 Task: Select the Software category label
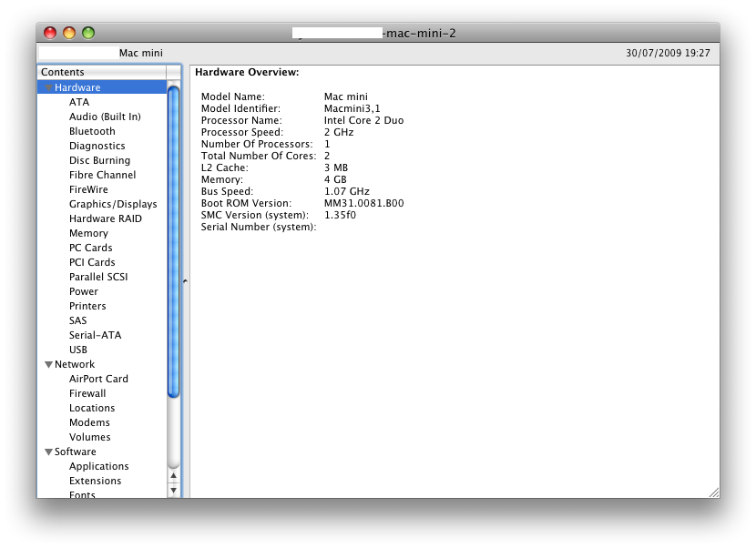[x=75, y=452]
